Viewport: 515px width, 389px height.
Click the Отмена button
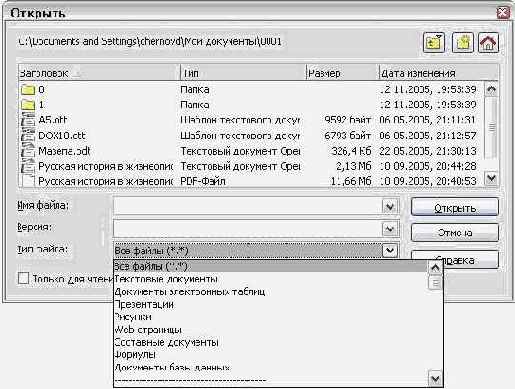pyautogui.click(x=455, y=232)
